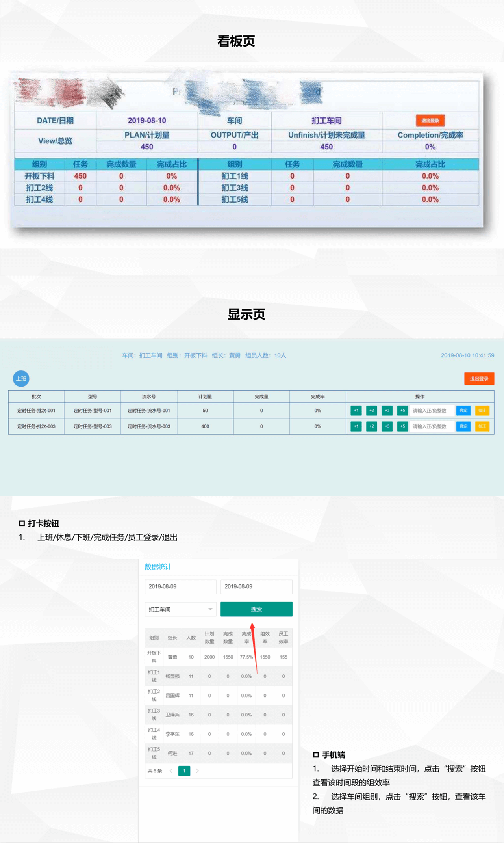Click the 数据统计 header title
Screen dimensions: 504x843
click(158, 566)
